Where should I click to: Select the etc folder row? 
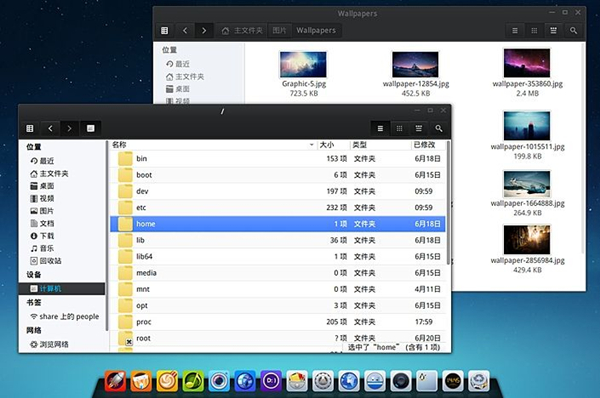(278, 208)
